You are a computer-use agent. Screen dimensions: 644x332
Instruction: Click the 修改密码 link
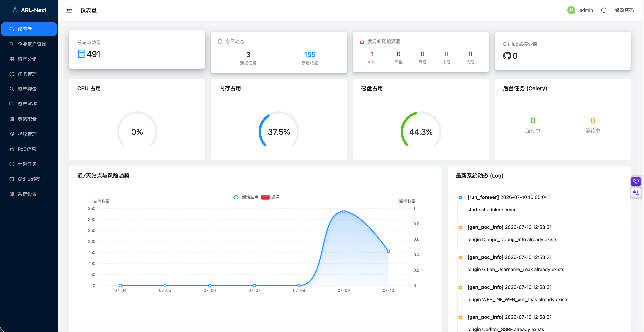pos(624,10)
